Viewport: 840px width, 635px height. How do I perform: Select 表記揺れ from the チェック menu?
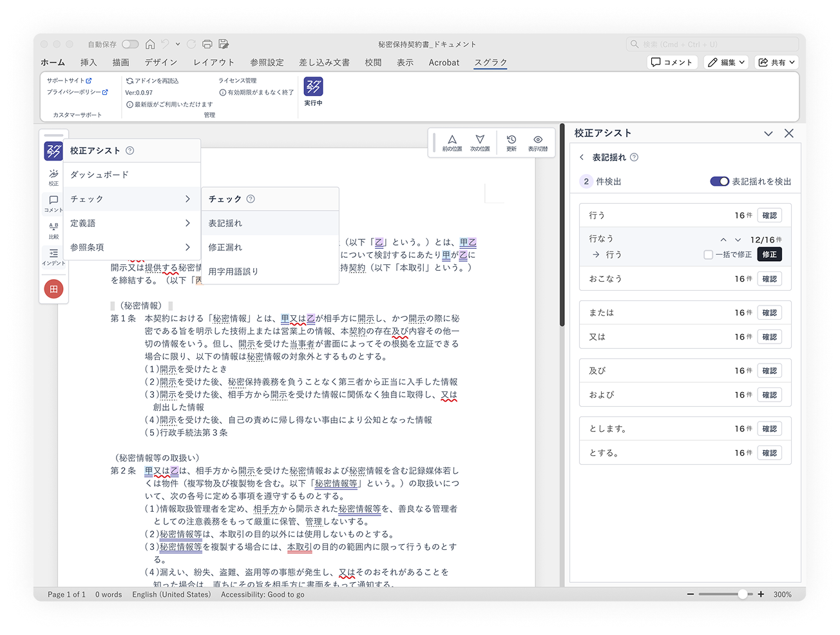point(226,222)
